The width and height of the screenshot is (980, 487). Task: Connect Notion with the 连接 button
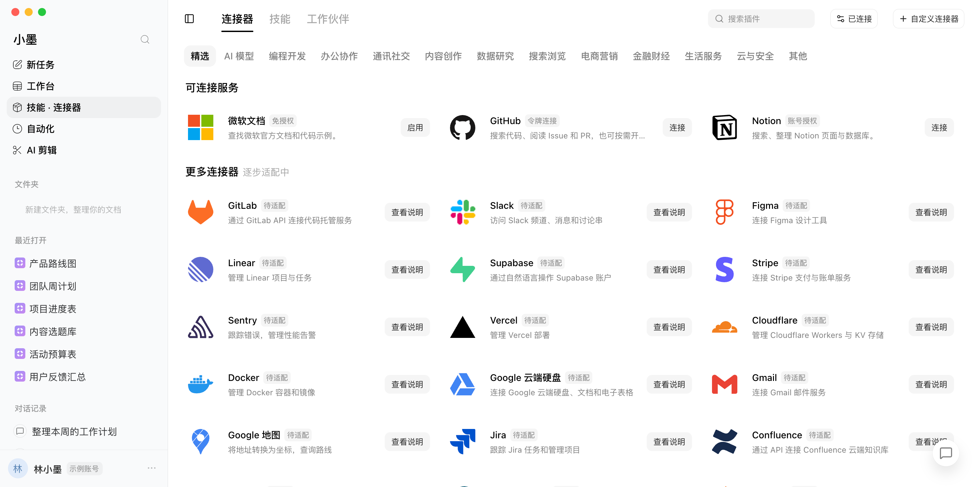(939, 127)
